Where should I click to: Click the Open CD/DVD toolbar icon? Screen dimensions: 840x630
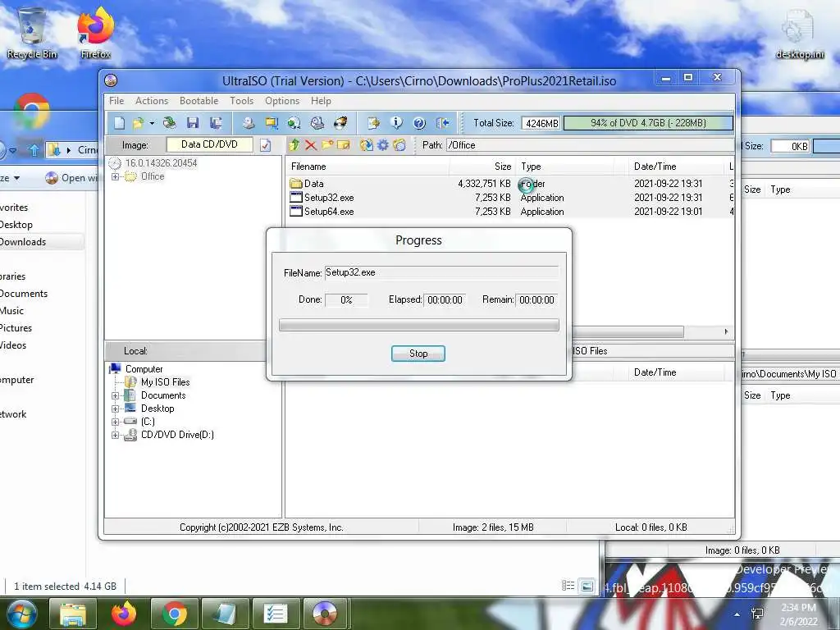(x=170, y=123)
